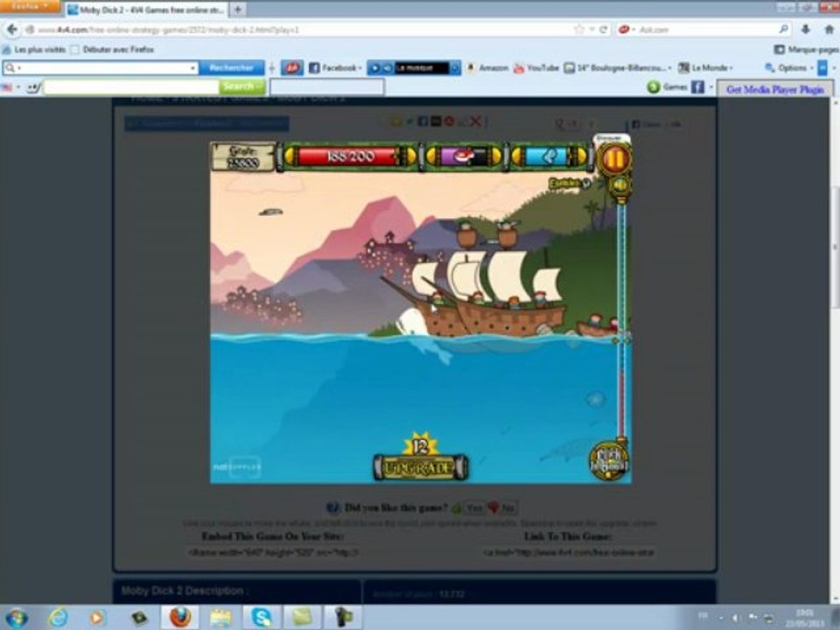Launch Internet Explorer from taskbar
The image size is (840, 630).
click(58, 618)
